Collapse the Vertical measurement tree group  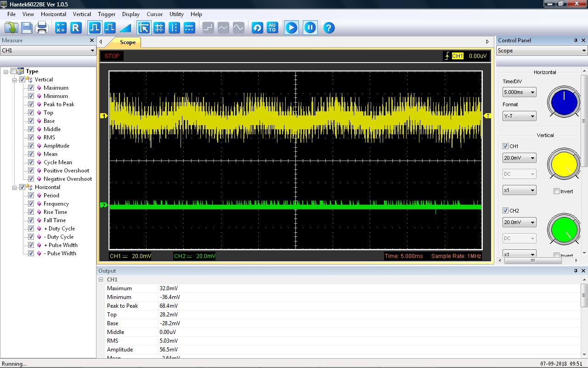14,80
